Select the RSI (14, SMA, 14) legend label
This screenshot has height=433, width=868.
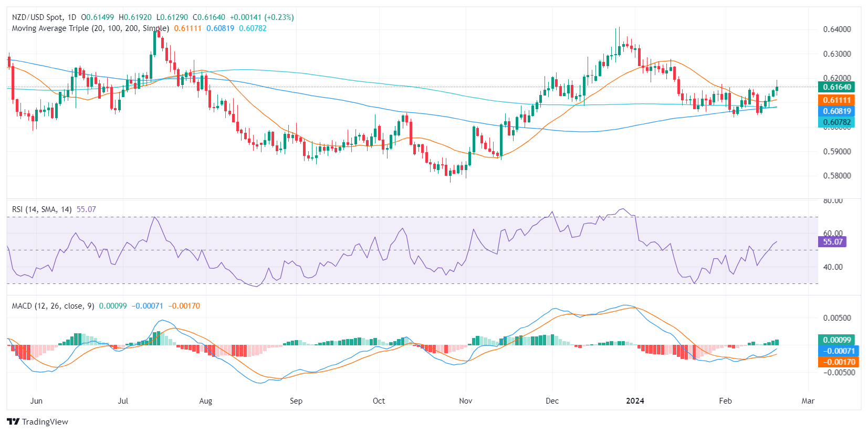[x=42, y=209]
